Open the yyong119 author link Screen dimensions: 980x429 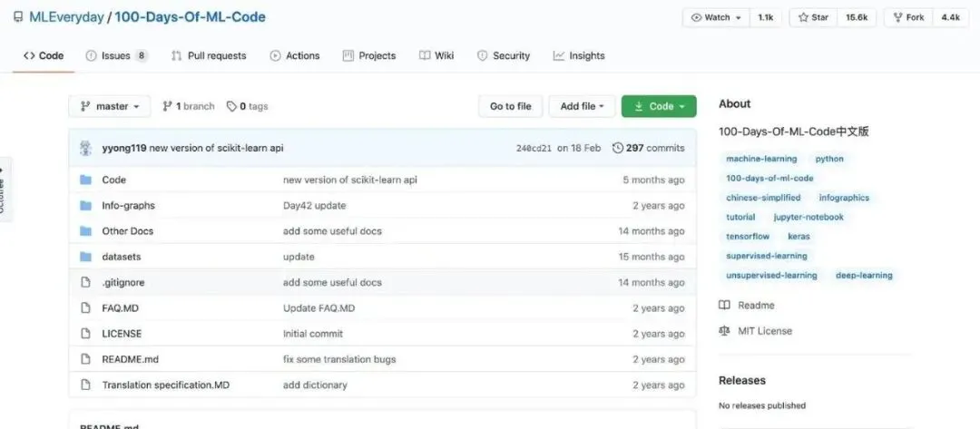pos(124,148)
